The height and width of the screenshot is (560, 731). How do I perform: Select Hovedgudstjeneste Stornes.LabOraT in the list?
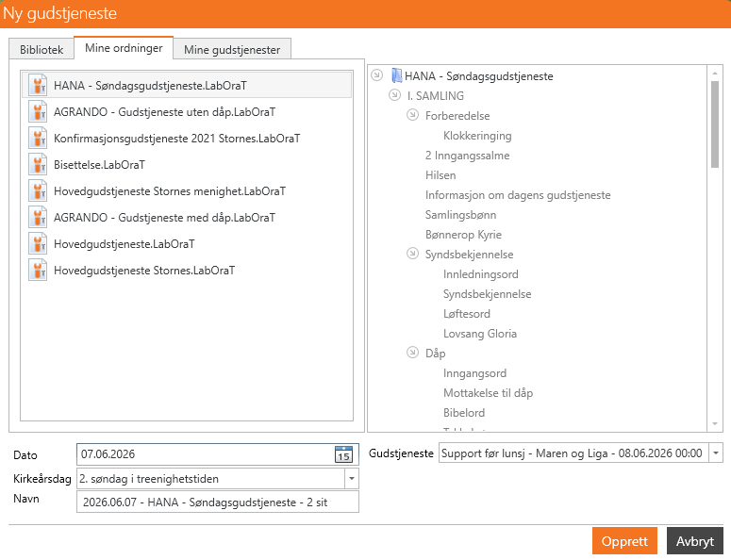point(187,271)
